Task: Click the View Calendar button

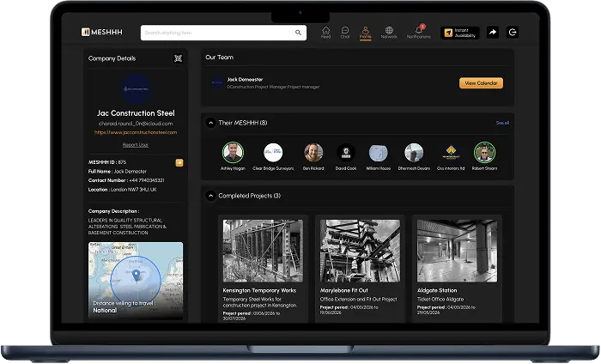Action: coord(481,83)
